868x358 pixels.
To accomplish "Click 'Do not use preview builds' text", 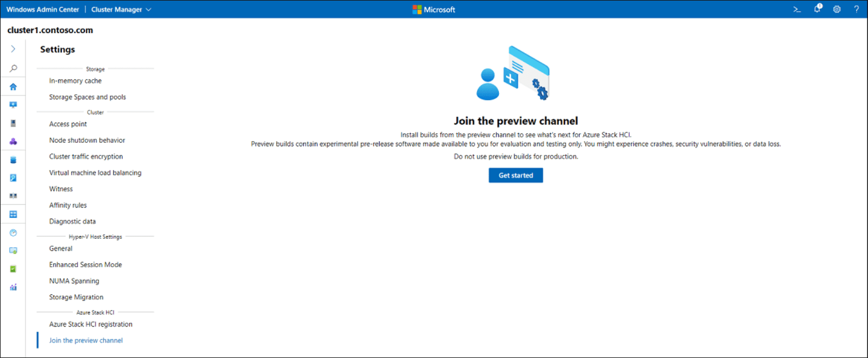I will click(516, 156).
